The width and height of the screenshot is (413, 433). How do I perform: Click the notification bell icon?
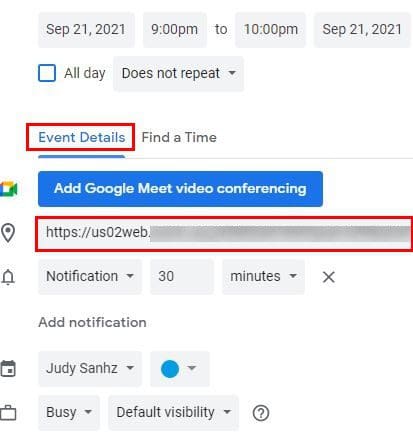(8, 277)
